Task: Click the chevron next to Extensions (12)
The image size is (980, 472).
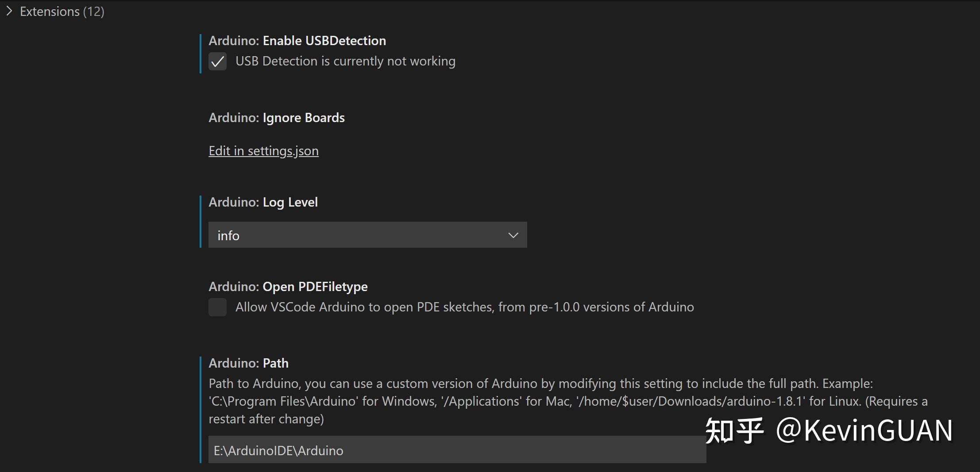Action: click(x=9, y=11)
